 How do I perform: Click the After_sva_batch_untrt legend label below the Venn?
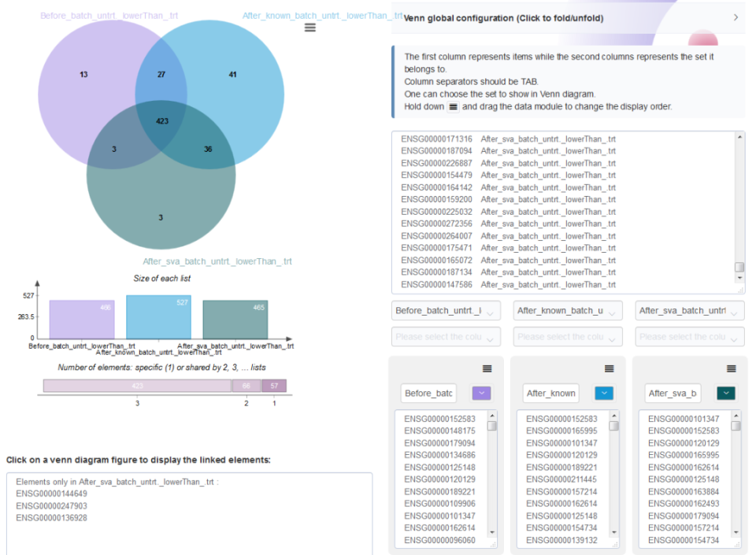[x=217, y=261]
